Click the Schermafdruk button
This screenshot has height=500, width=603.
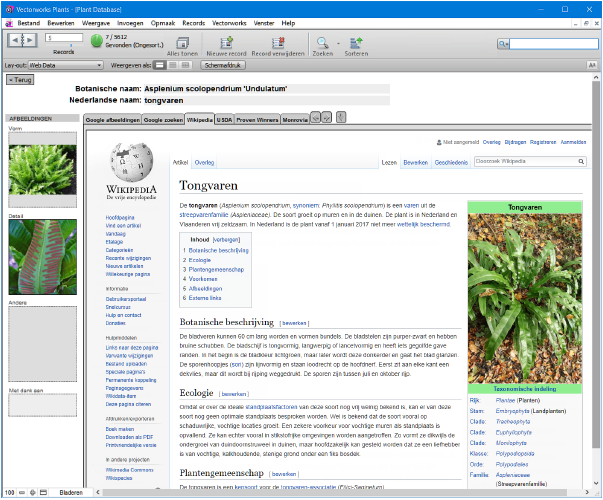coord(222,65)
